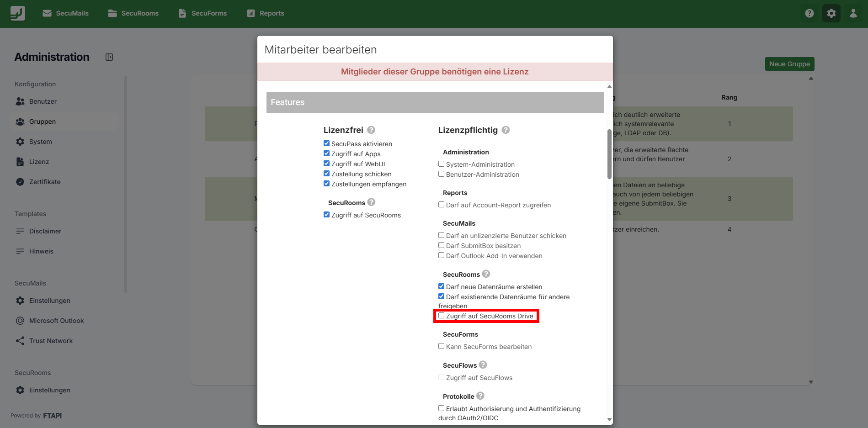Screen dimensions: 868x428
Task: Click the help question mark icon in top bar
Action: pos(809,13)
